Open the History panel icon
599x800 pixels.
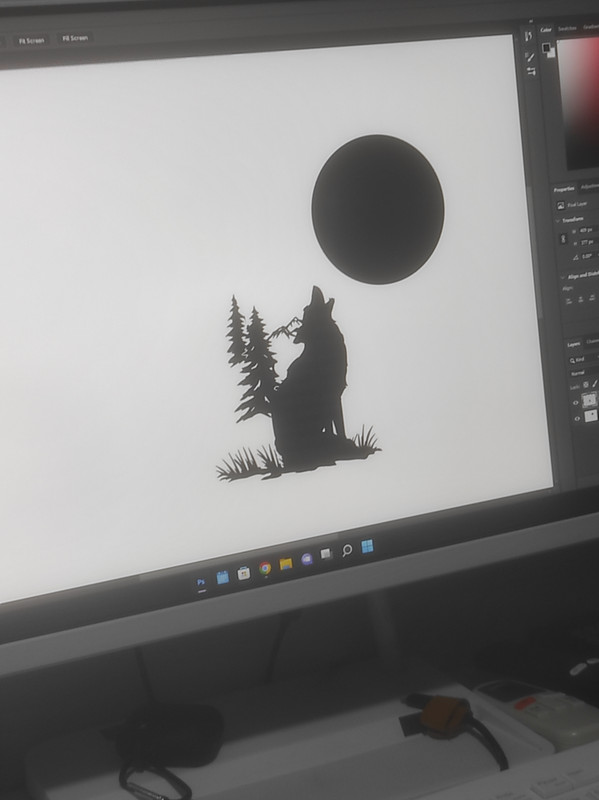click(x=529, y=36)
